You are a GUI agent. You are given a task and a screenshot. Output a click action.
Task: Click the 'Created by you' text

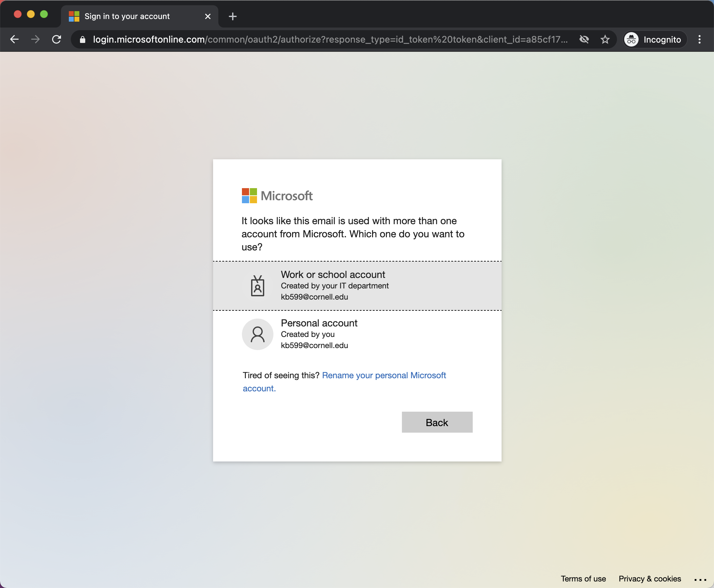tap(307, 334)
